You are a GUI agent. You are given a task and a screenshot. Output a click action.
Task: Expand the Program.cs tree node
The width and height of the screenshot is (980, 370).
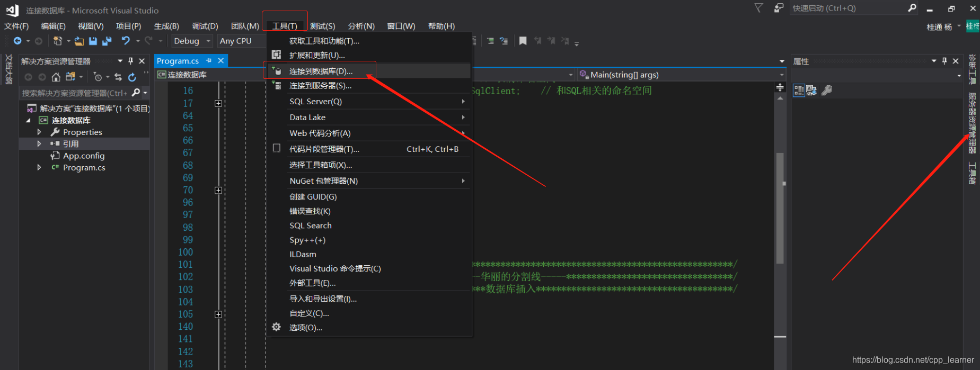click(x=39, y=167)
